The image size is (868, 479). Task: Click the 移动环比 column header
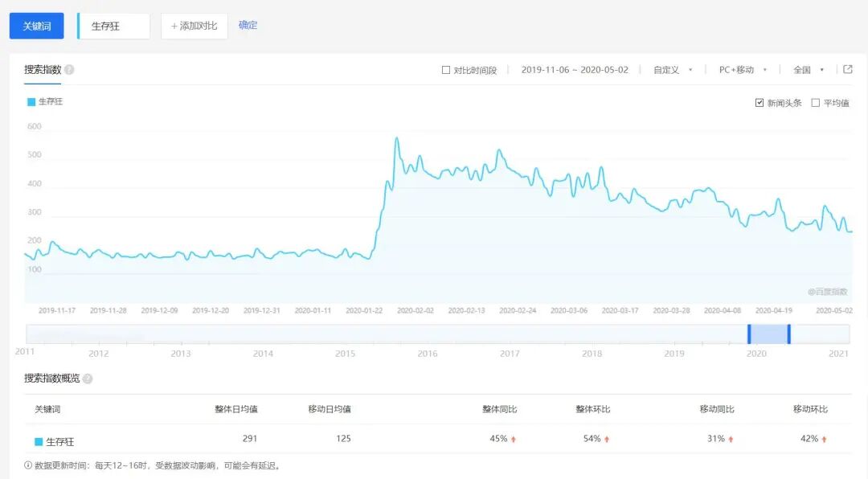[810, 409]
